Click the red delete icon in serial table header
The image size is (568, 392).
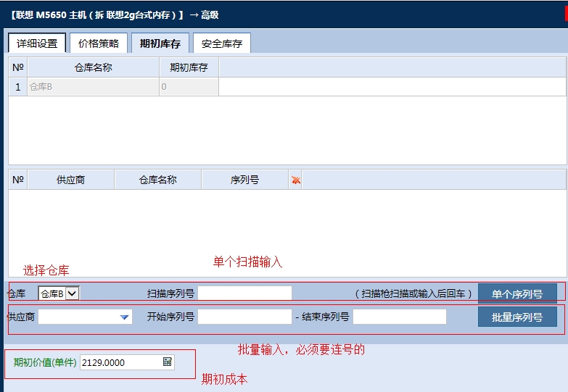[x=295, y=180]
